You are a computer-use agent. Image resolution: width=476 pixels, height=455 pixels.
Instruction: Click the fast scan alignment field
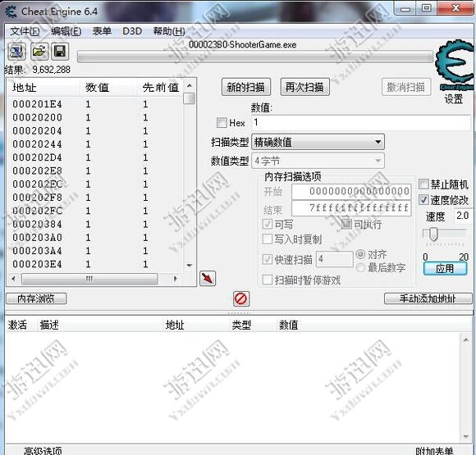tap(335, 259)
